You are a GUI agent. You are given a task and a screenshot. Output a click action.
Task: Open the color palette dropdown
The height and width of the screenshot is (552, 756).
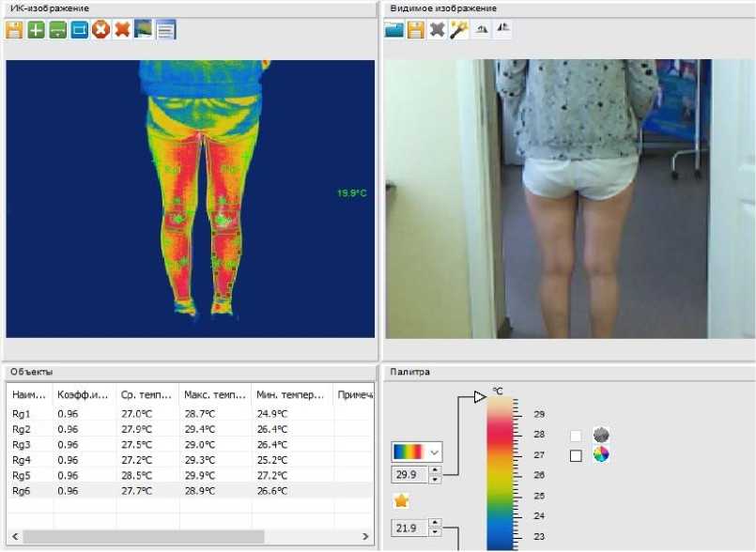tap(434, 452)
